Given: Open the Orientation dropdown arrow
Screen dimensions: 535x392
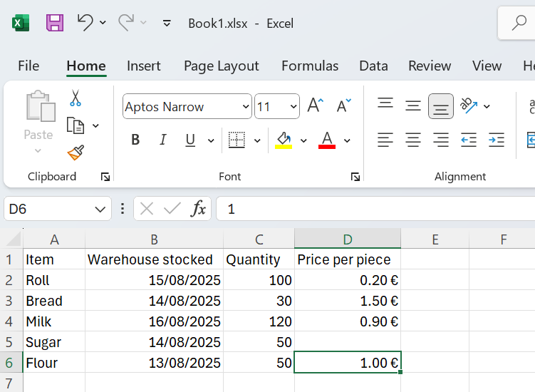Looking at the screenshot, I should [487, 106].
